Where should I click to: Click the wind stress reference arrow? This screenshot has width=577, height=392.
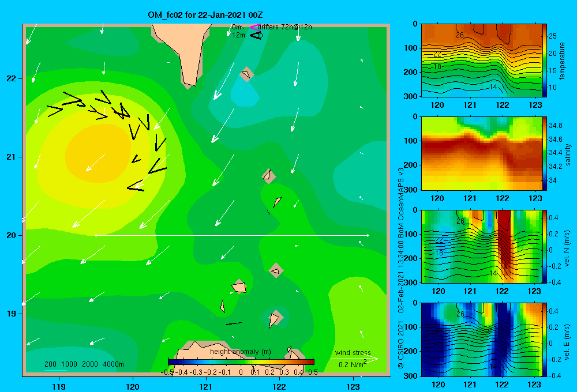[x=354, y=359]
